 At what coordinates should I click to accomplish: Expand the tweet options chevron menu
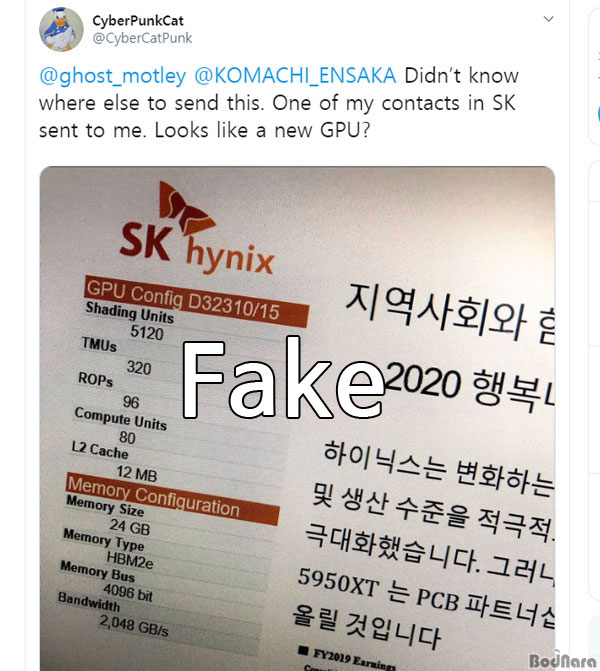[x=548, y=19]
